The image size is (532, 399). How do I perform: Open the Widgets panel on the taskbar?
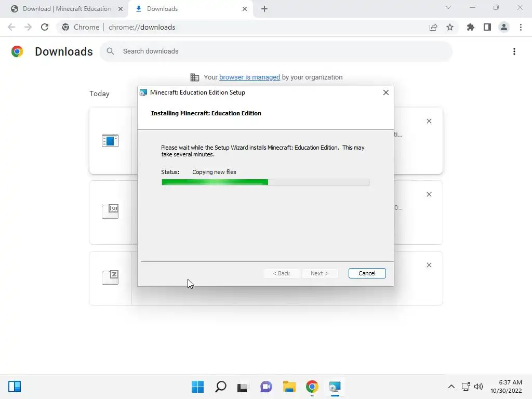coord(15,387)
